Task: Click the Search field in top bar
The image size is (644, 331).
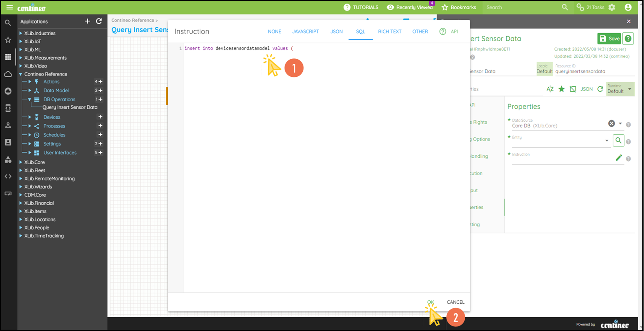Action: tap(521, 8)
